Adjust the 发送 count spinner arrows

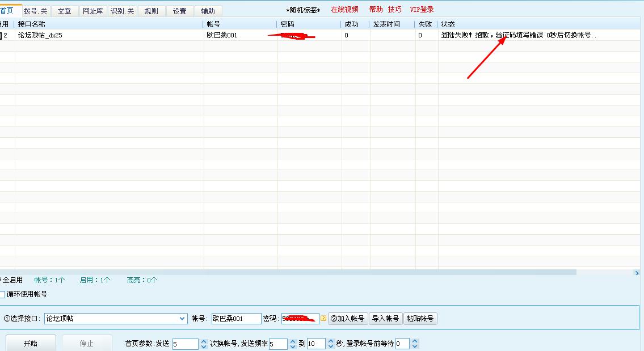204,344
